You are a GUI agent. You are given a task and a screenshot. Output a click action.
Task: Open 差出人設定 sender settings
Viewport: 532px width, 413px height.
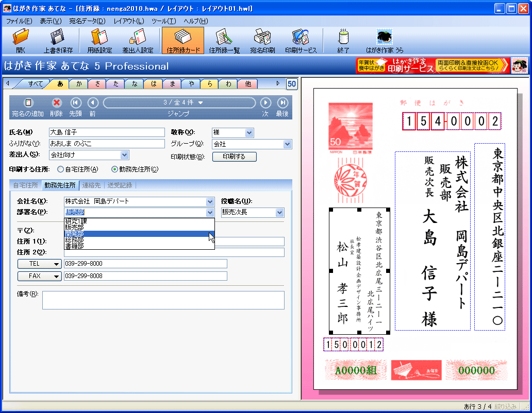[138, 41]
